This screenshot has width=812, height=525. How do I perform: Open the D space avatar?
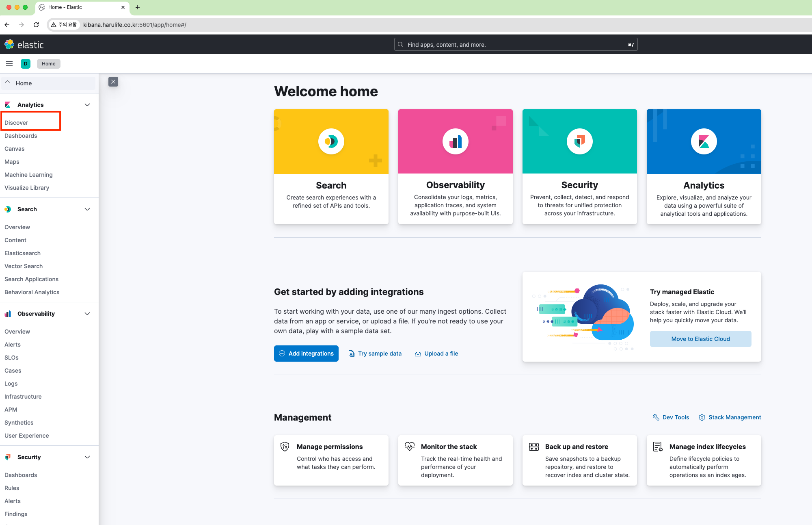tap(26, 64)
